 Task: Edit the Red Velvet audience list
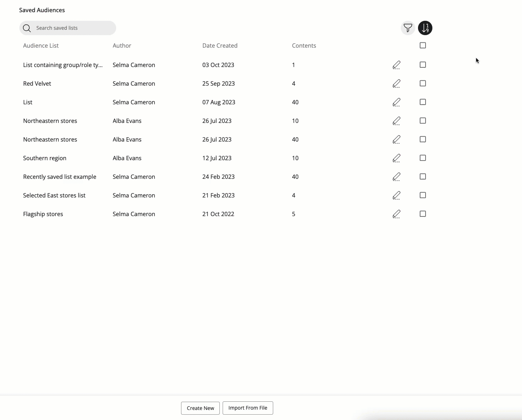pyautogui.click(x=396, y=83)
